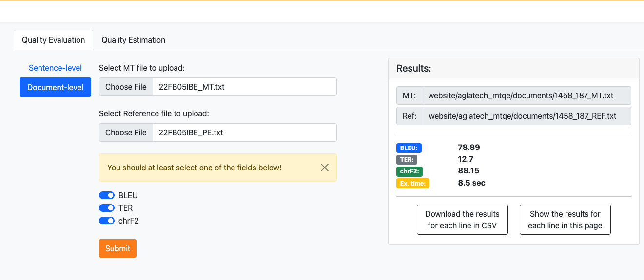Click the chrF2 label beside its switch

129,221
